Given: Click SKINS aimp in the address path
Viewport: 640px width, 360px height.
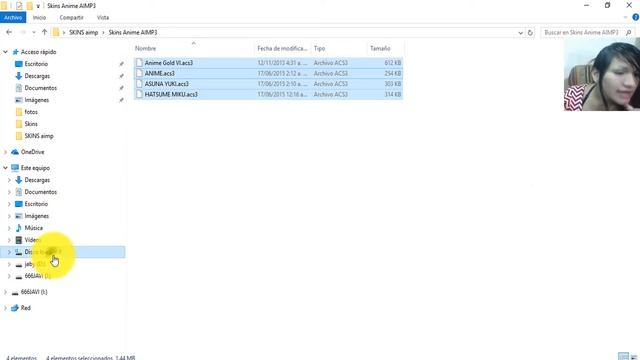Looking at the screenshot, I should click(x=84, y=32).
